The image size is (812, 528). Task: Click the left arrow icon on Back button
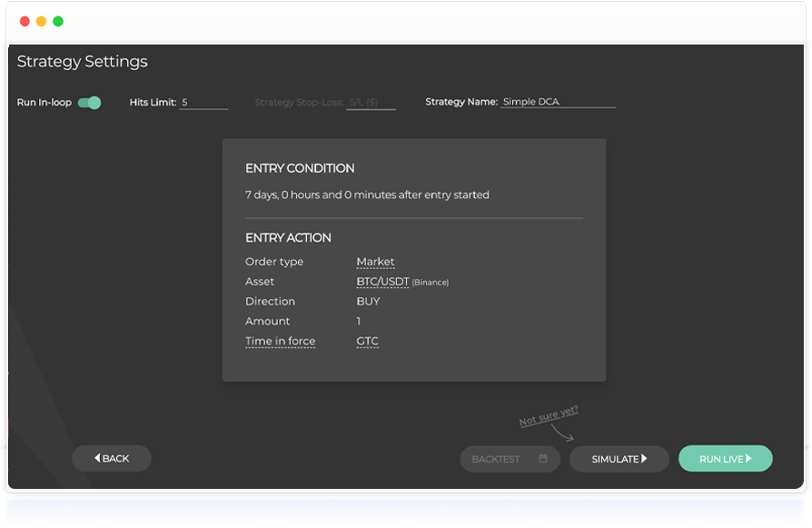(95, 458)
